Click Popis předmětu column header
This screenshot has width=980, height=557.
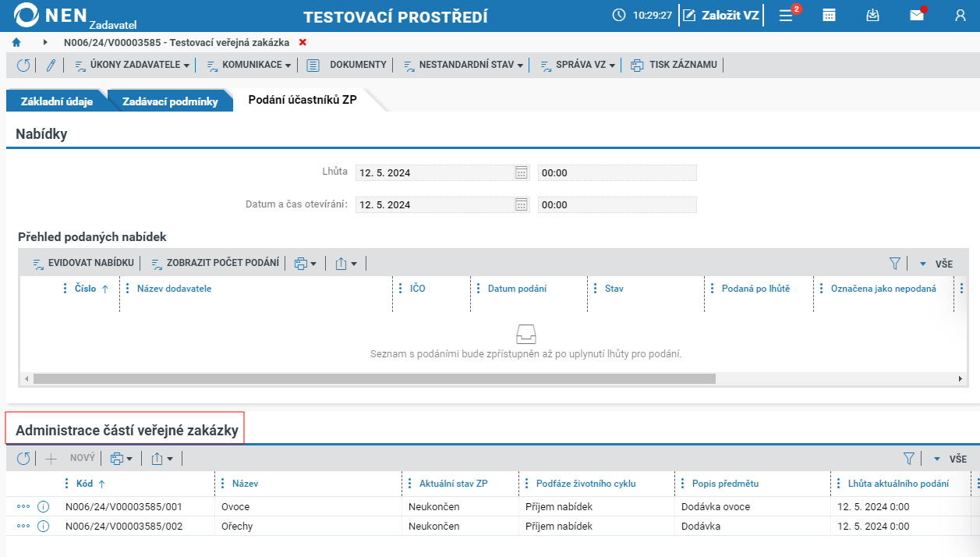click(725, 484)
